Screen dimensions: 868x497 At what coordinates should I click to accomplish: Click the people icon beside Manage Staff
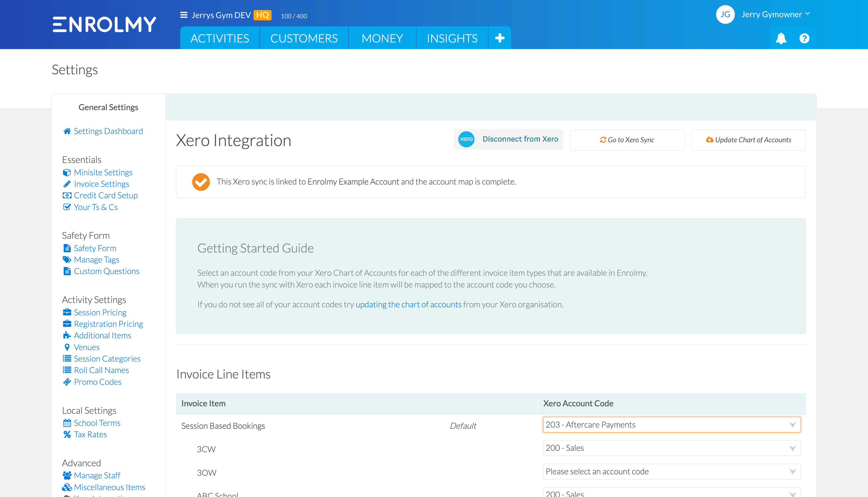[x=67, y=475]
